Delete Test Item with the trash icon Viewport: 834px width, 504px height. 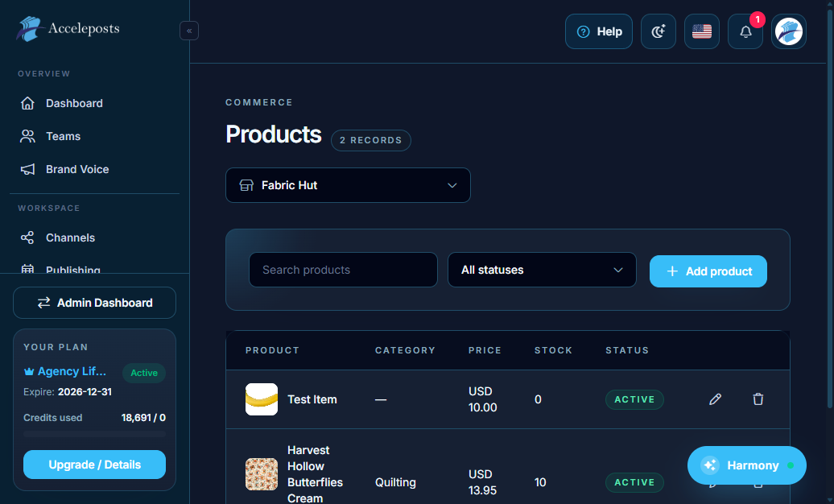(x=758, y=399)
